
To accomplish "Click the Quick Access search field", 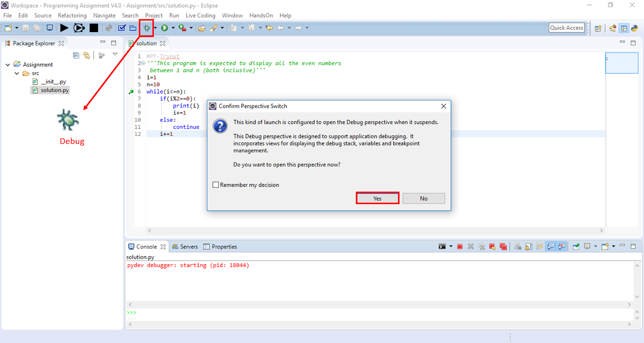I will (x=567, y=28).
